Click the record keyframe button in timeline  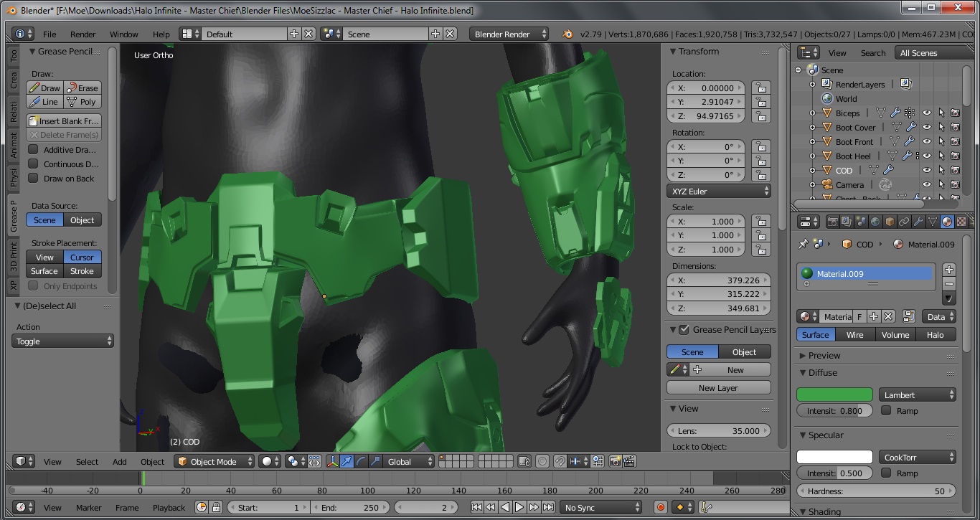661,508
